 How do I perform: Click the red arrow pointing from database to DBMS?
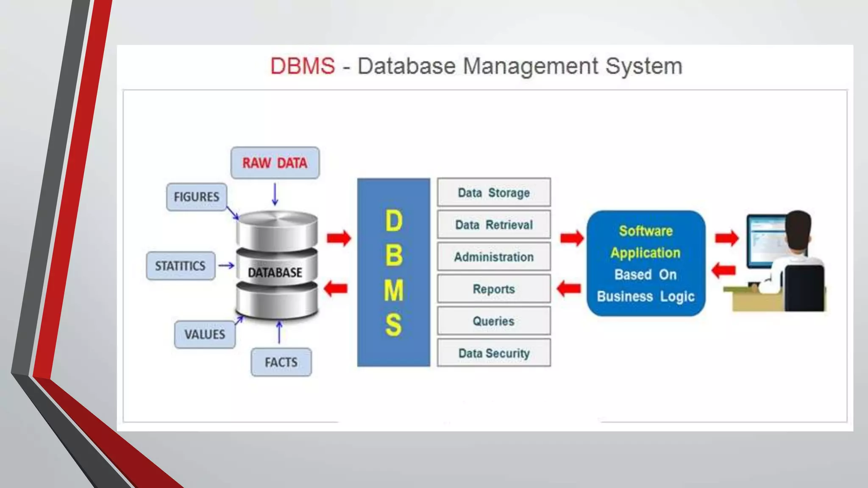[x=339, y=238]
